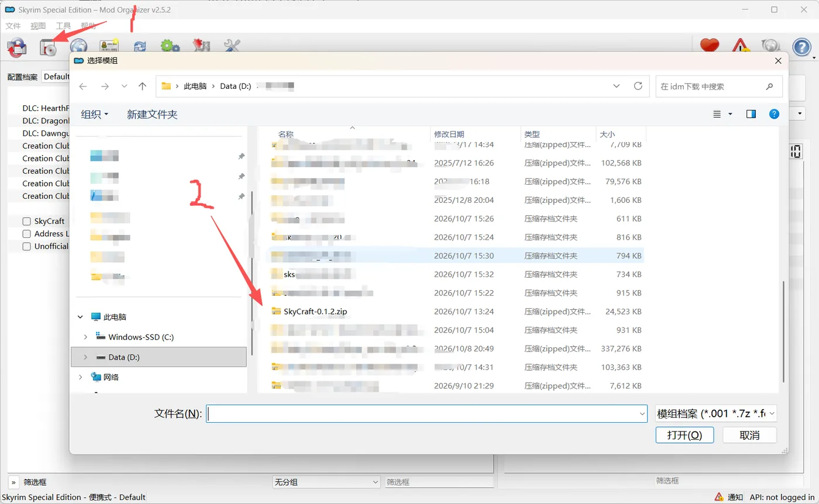Open the Nexus globe icon in toolbar
The width and height of the screenshot is (819, 504).
click(78, 47)
